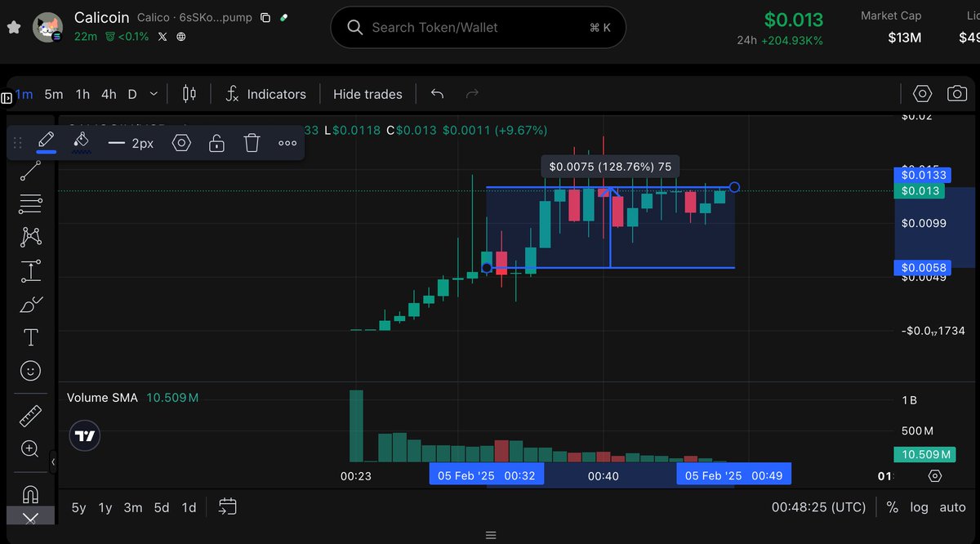Switch chart to D timeframe
The image size is (980, 544).
pyautogui.click(x=132, y=94)
